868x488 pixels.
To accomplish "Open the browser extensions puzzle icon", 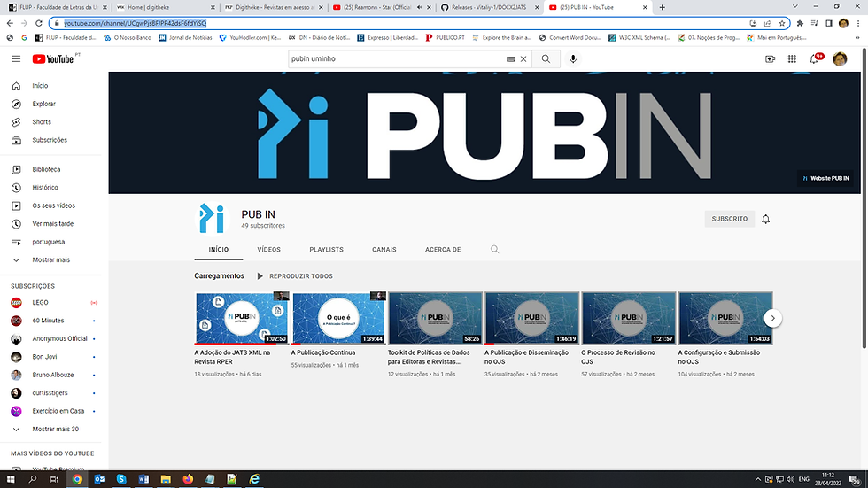I will 800,23.
